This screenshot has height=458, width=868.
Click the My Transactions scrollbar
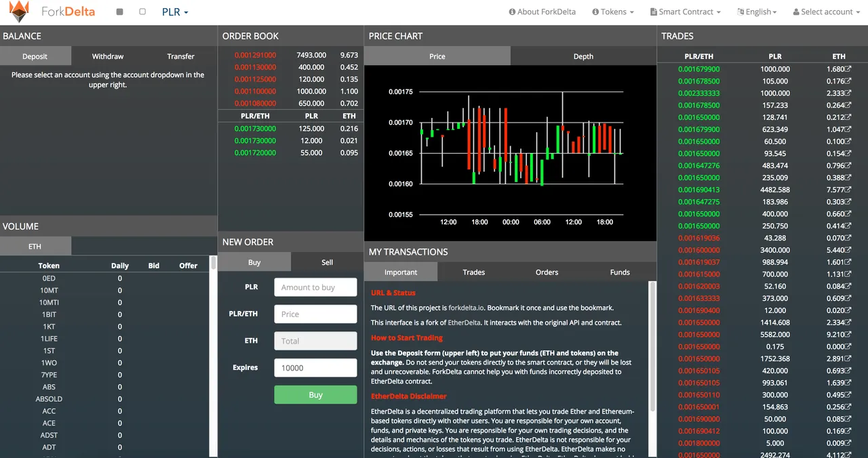pos(653,346)
